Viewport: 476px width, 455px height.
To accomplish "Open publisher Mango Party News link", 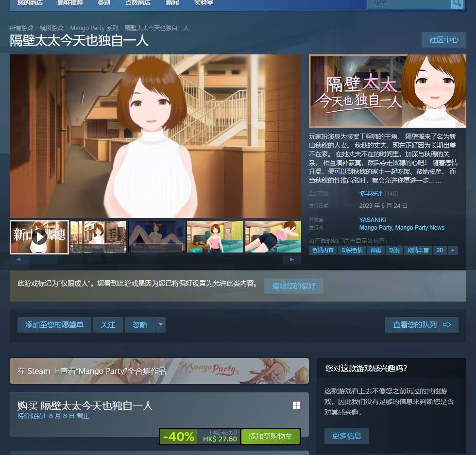I will (x=420, y=228).
